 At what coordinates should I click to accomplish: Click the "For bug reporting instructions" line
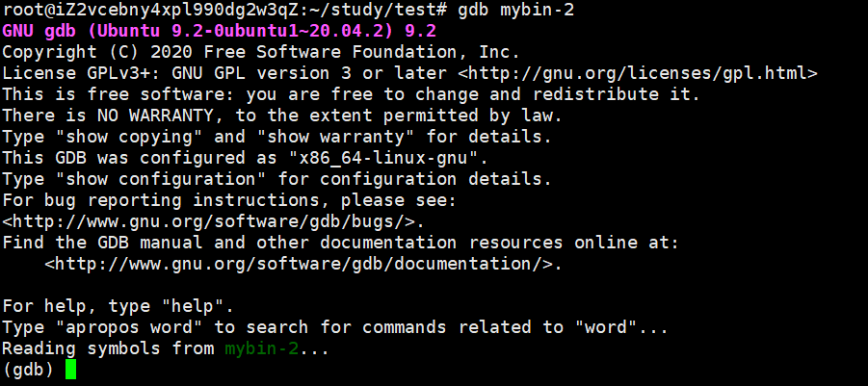click(x=229, y=201)
